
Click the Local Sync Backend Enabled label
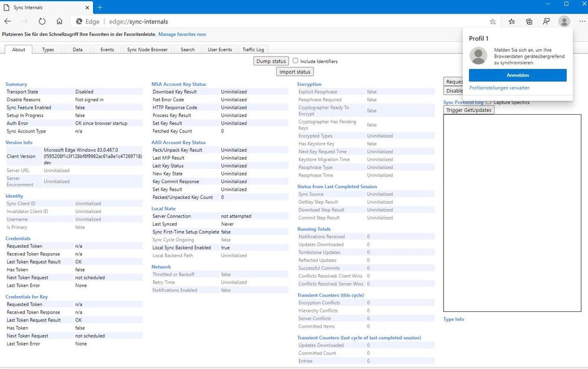coord(181,248)
